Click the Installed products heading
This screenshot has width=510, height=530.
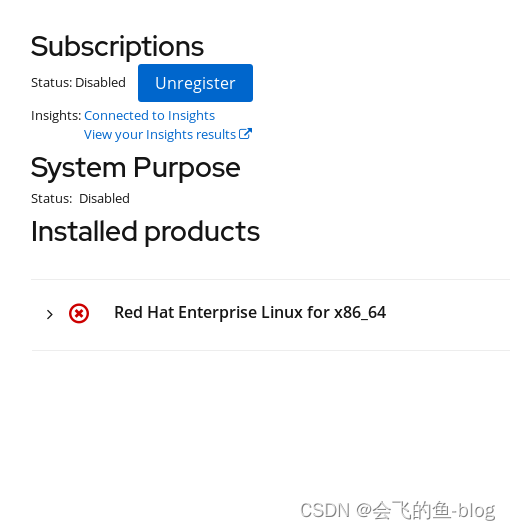pos(145,232)
